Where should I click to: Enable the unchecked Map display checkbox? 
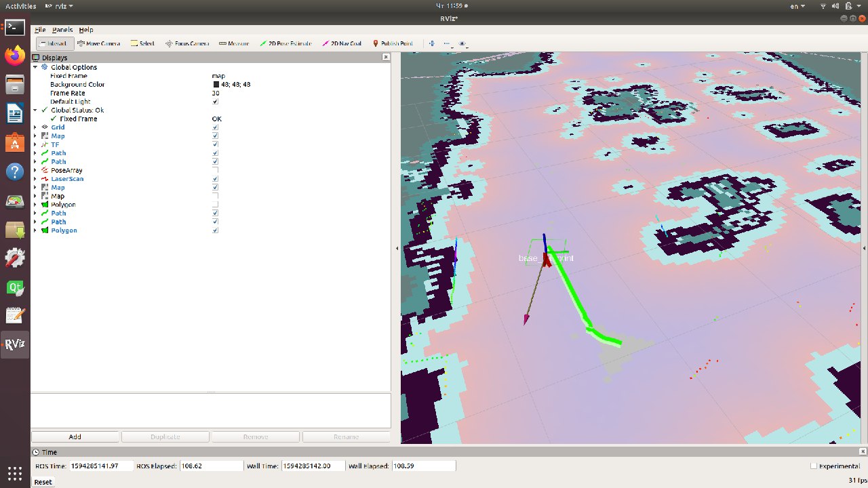216,196
